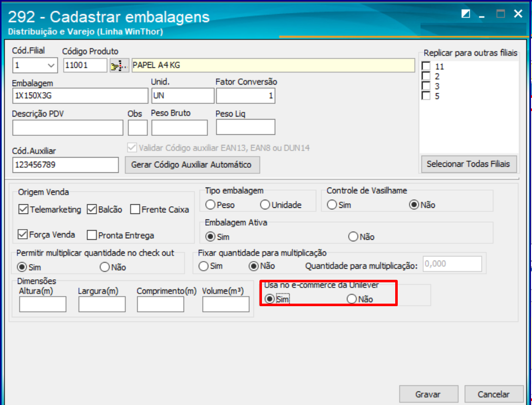Screen dimensions: 532x405
Task: Check filial 5 under Replicar para outras filiais
Action: 426,95
